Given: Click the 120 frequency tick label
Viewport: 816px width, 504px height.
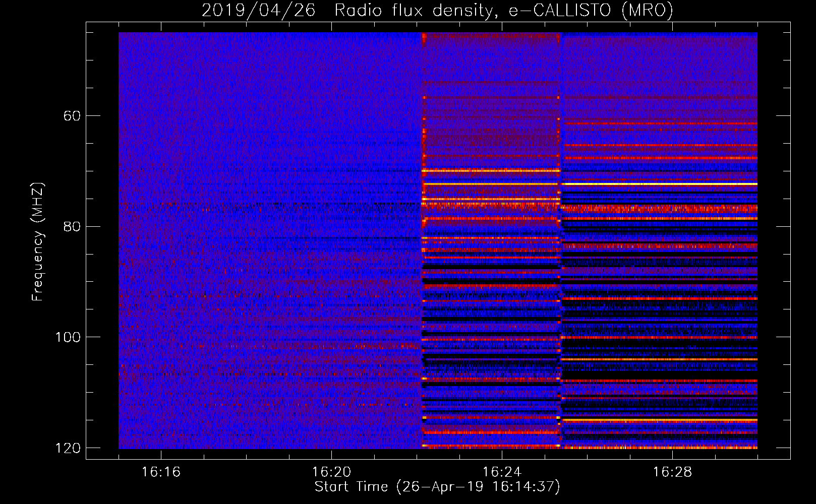Looking at the screenshot, I should coord(68,448).
